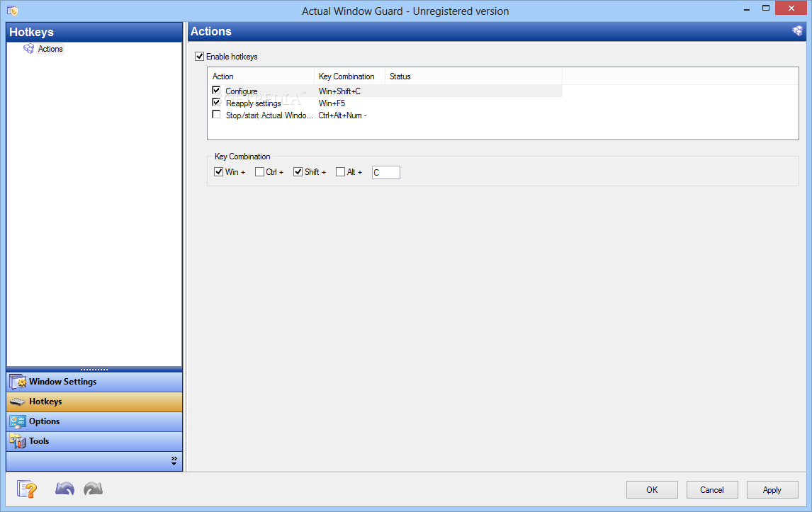Viewport: 812px width, 512px height.
Task: Select the Ctrl+Alt+Num - key combination cell
Action: pyautogui.click(x=342, y=115)
